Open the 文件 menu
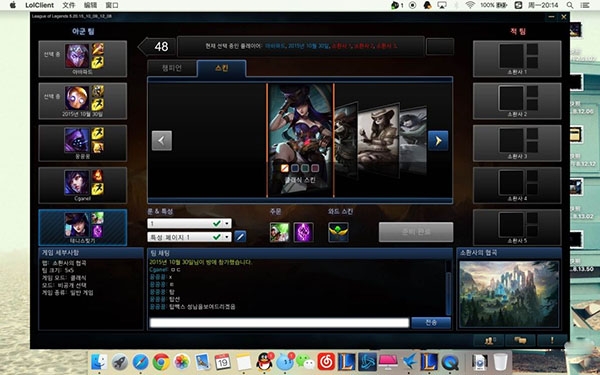Image resolution: width=600 pixels, height=375 pixels. pyautogui.click(x=68, y=5)
